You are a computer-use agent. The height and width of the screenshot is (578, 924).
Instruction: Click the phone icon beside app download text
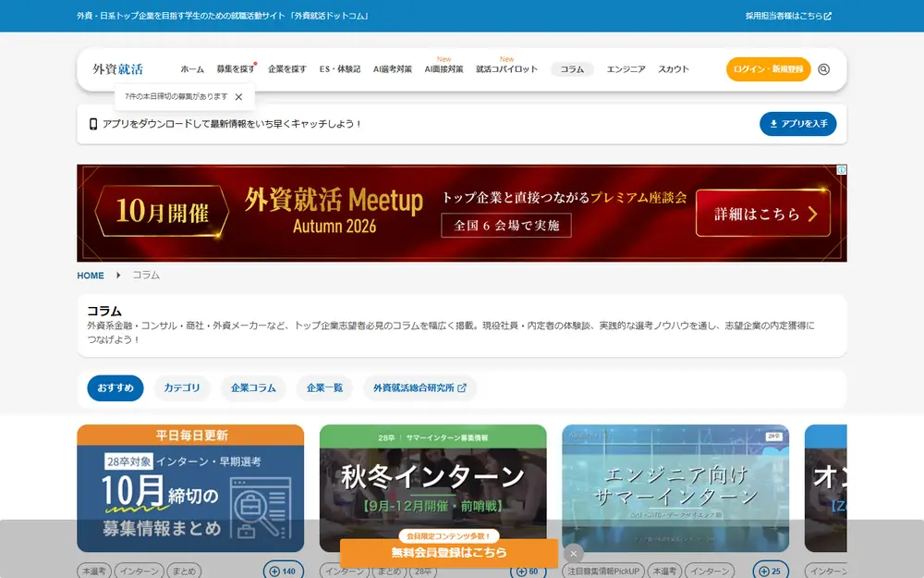[x=93, y=124]
